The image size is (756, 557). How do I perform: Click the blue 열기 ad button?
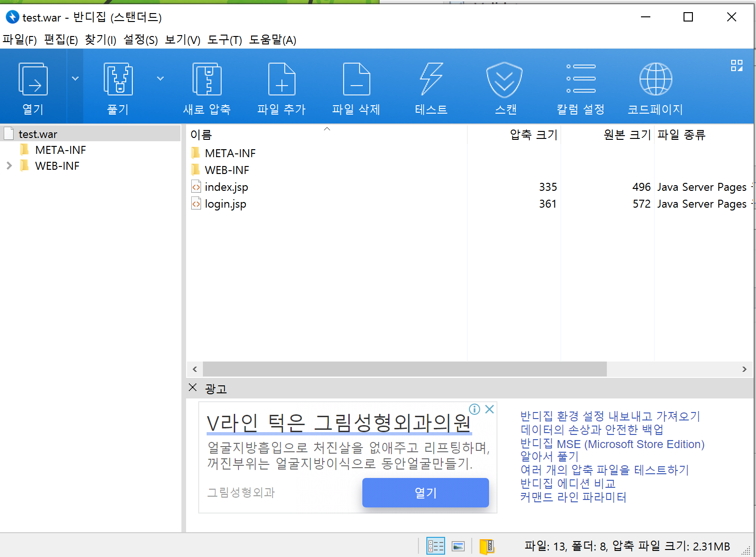pos(425,492)
